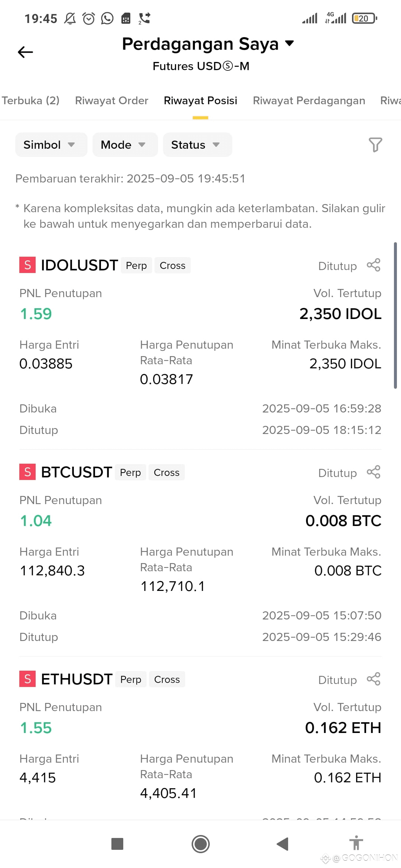Tap the back arrow icon
Screen dimensions: 401x868
click(25, 52)
